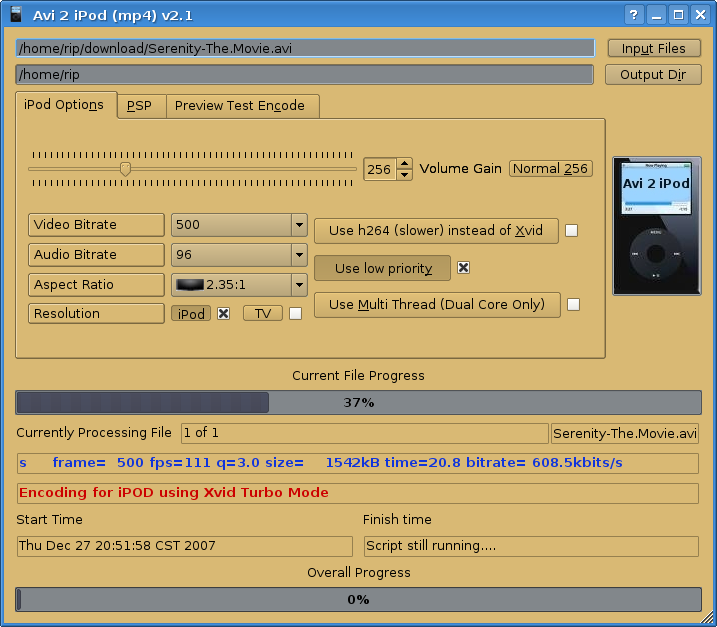Click the Use low priority button
Image resolution: width=717 pixels, height=627 pixels.
(383, 268)
